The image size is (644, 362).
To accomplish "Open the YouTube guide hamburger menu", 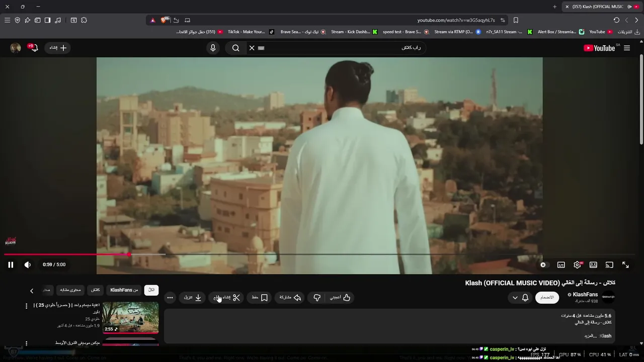I will (627, 48).
